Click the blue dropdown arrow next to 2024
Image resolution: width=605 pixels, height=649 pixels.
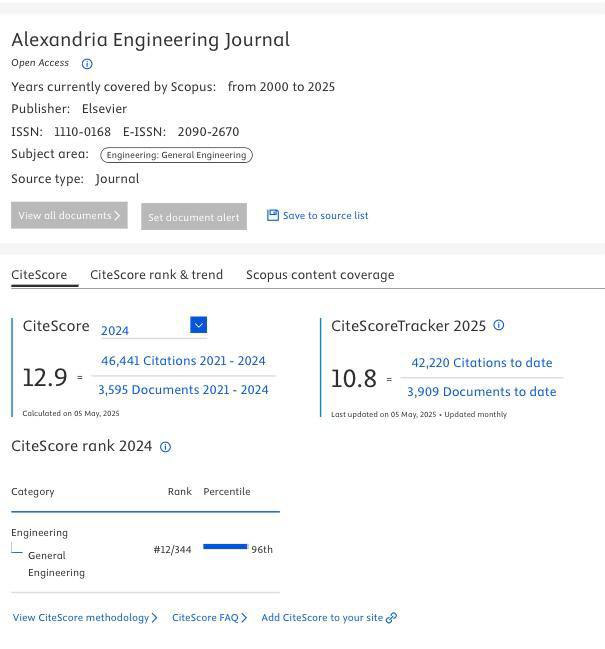198,325
